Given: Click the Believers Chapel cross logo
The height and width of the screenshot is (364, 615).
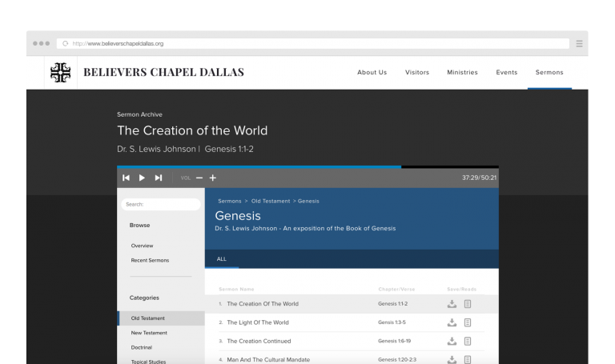Looking at the screenshot, I should click(60, 72).
